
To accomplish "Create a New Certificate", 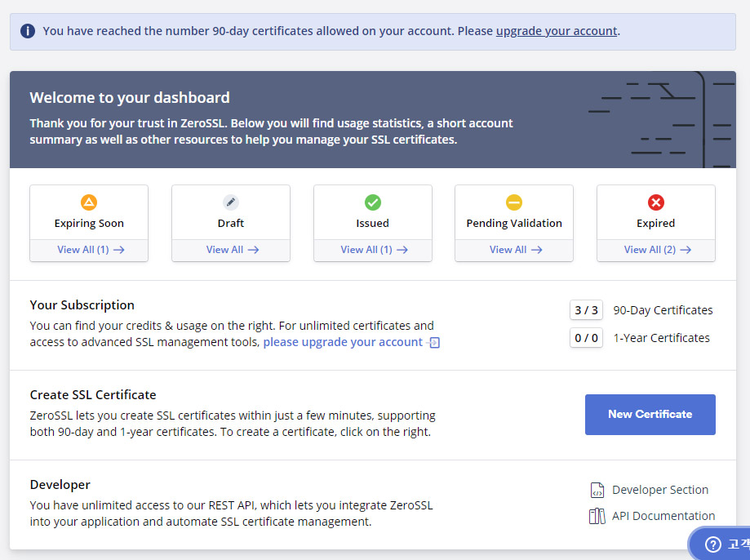I will [x=650, y=415].
